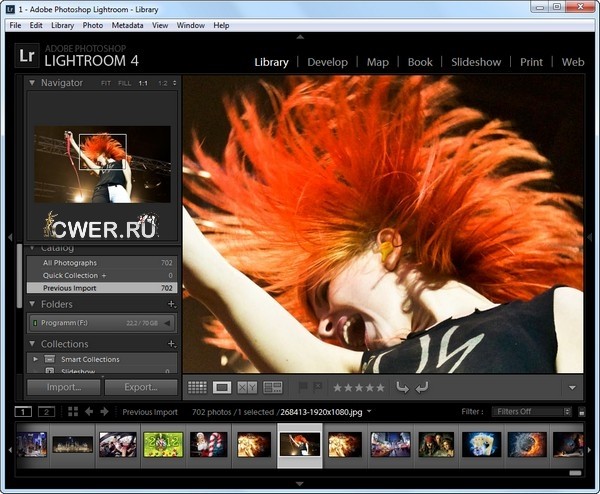Open the File menu

[x=15, y=25]
